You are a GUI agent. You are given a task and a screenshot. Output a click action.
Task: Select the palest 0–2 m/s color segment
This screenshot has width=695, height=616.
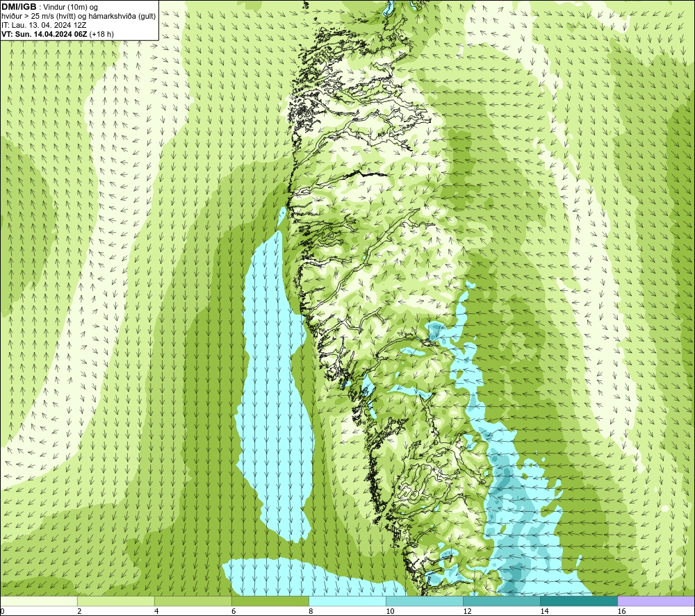pos(38,601)
